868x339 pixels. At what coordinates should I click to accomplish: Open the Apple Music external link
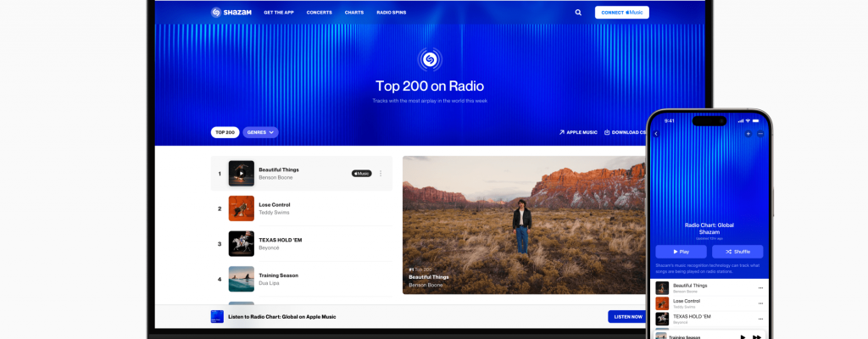click(x=578, y=132)
